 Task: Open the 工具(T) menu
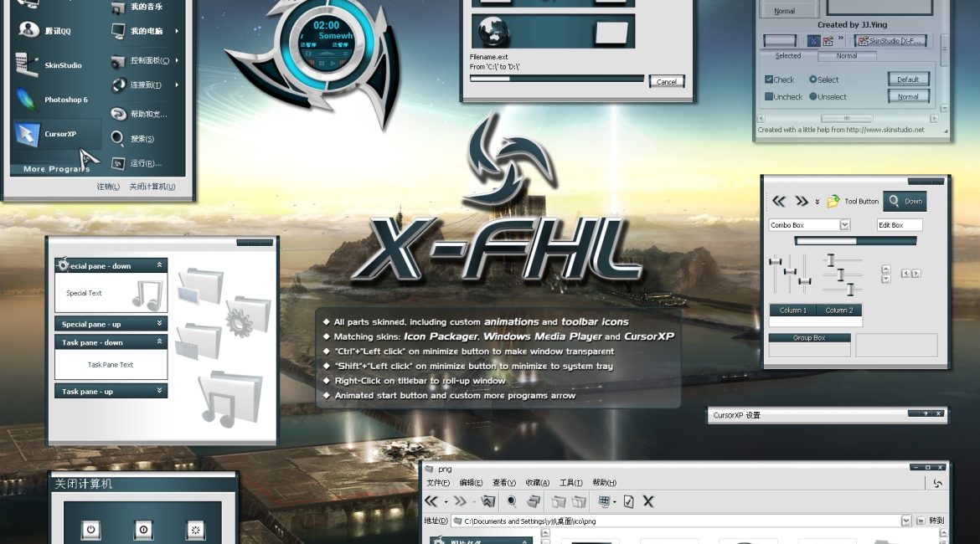click(570, 483)
